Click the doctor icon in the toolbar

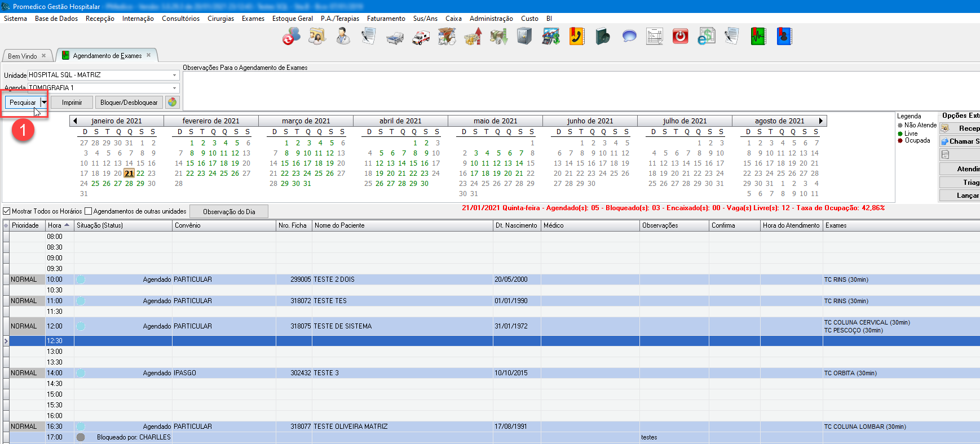click(343, 37)
